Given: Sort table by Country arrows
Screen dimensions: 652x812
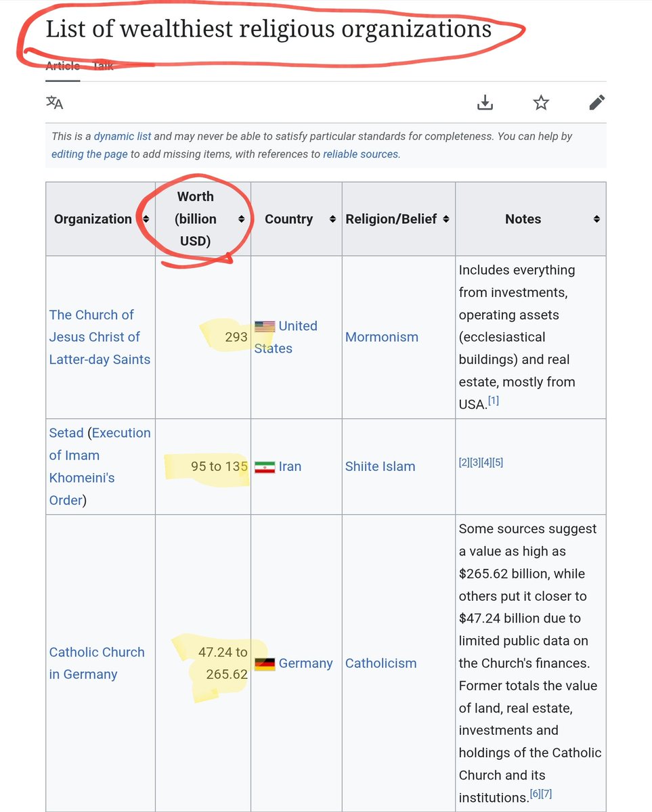Looking at the screenshot, I should point(332,219).
